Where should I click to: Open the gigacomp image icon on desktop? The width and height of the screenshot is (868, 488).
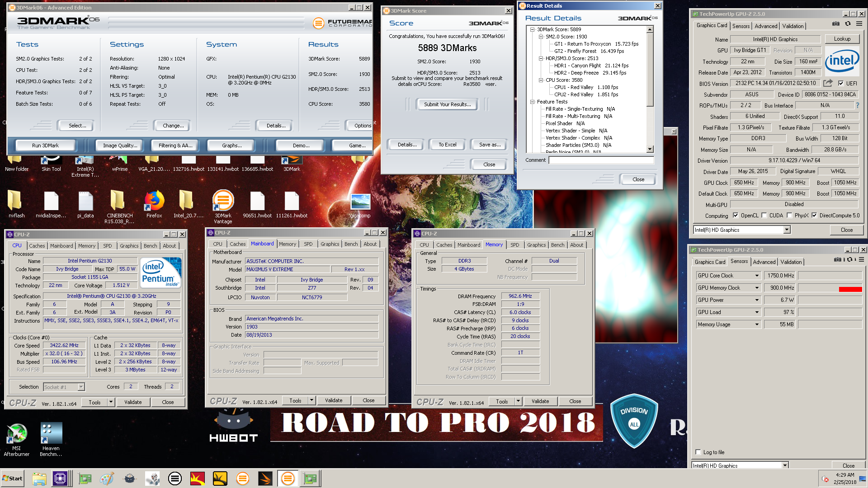[360, 206]
